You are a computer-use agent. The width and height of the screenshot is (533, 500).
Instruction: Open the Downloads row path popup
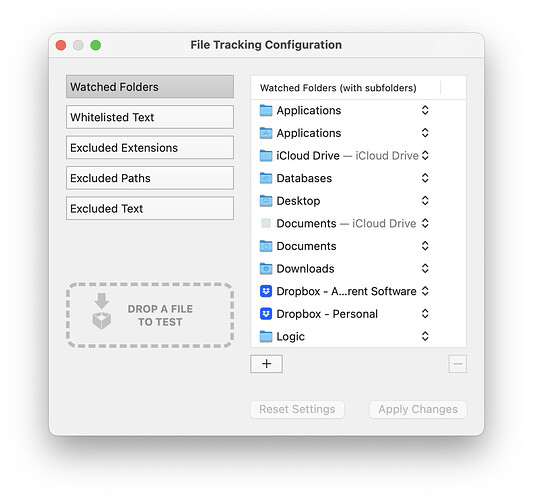425,269
